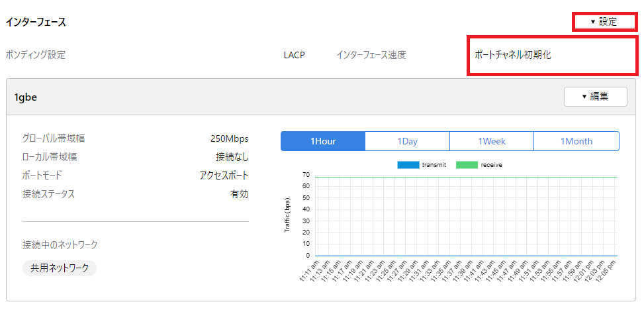
Task: Toggle the blue transmit legend swatch
Action: (x=408, y=164)
